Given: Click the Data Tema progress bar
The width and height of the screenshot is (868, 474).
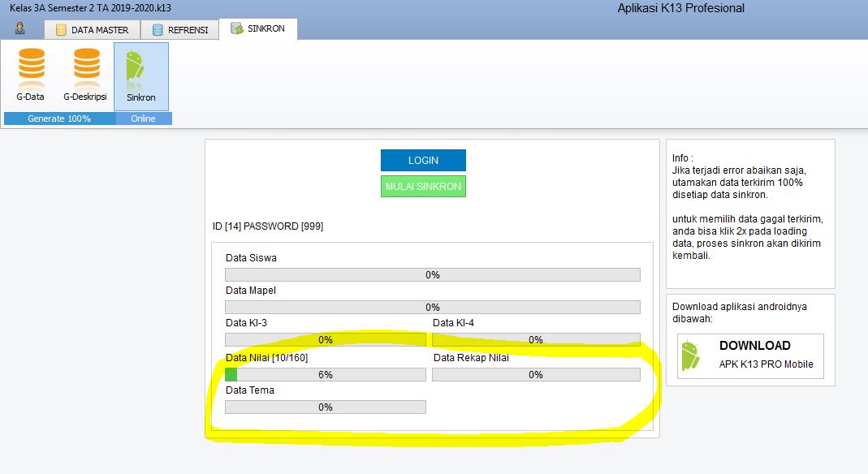Looking at the screenshot, I should [x=325, y=407].
